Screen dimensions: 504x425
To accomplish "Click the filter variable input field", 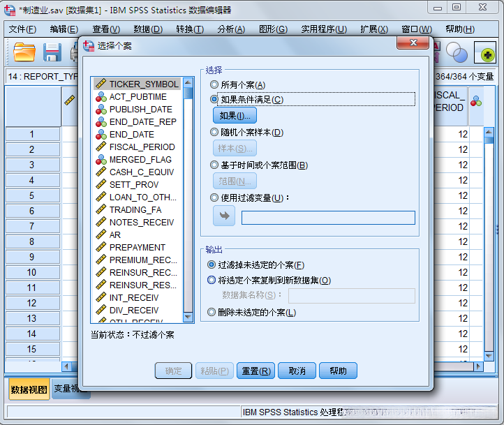I will click(x=328, y=218).
